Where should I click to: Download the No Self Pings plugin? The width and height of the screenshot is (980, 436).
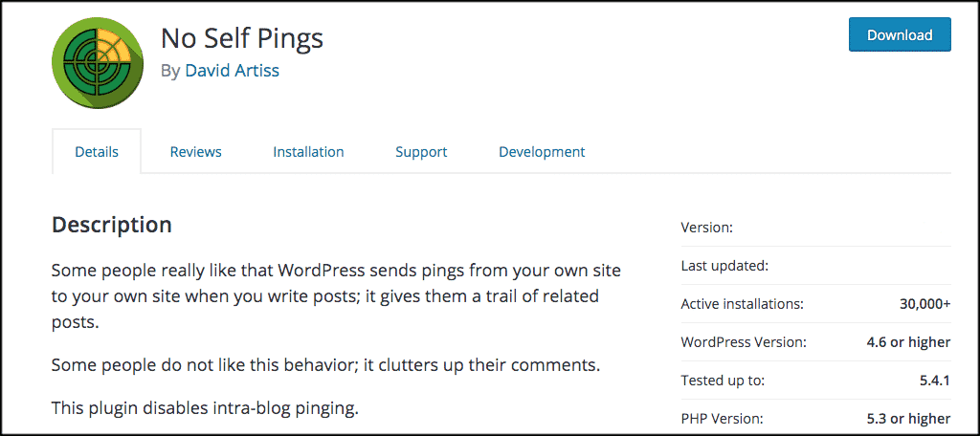(900, 35)
